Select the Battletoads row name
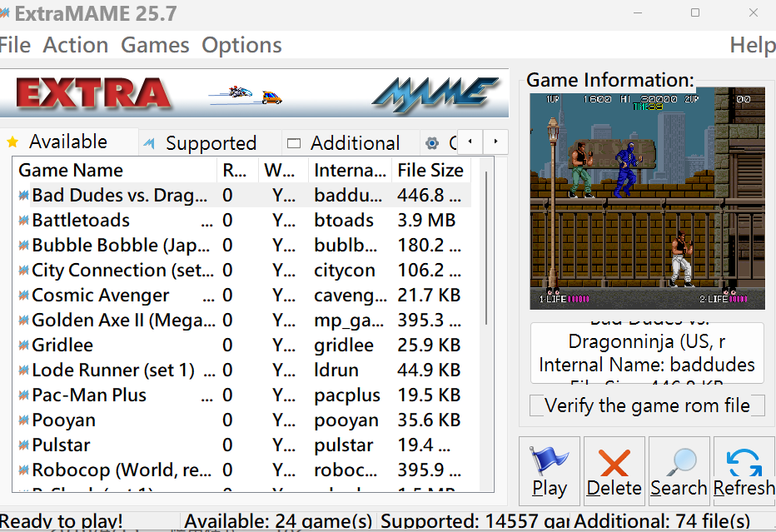776x532 pixels. pyautogui.click(x=81, y=221)
